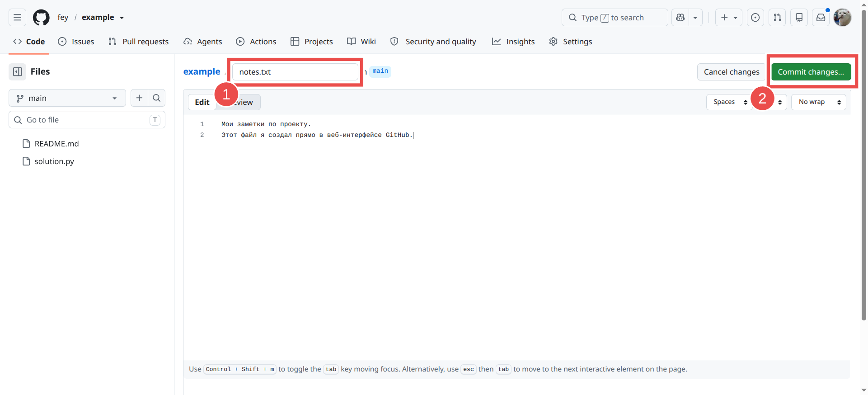Switch to the Preview editor tab

[x=243, y=102]
